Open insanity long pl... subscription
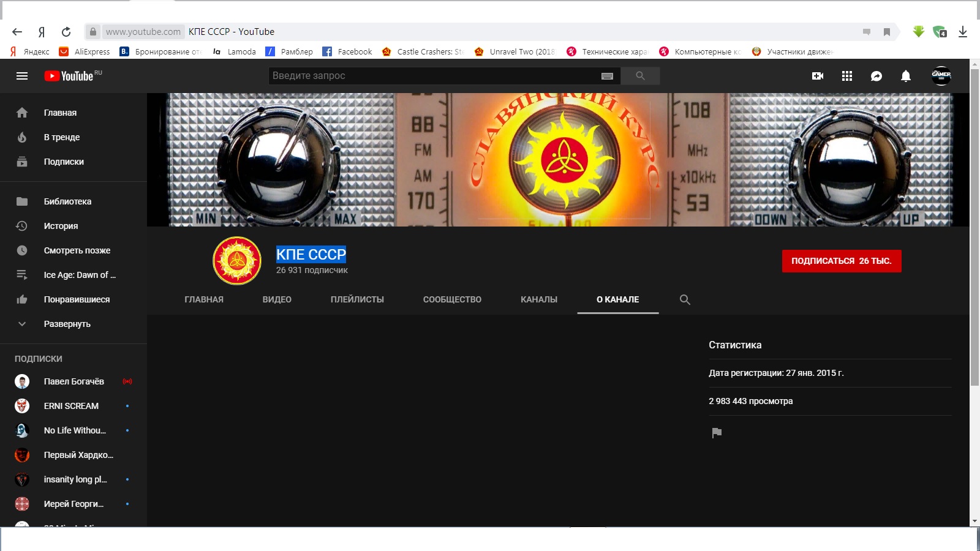Image resolution: width=980 pixels, height=551 pixels. pos(73,479)
